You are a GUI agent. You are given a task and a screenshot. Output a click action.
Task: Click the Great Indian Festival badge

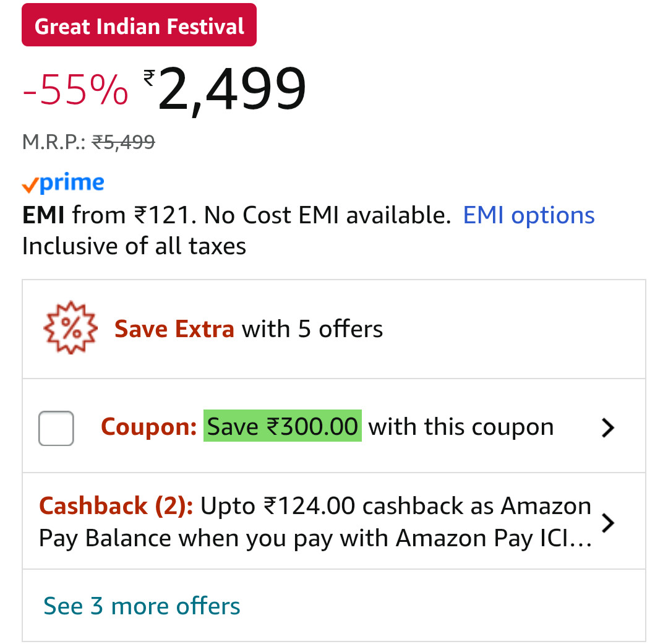(139, 25)
